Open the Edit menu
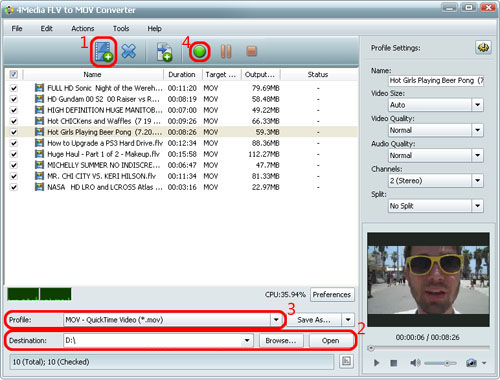The image size is (500, 380). 47,29
